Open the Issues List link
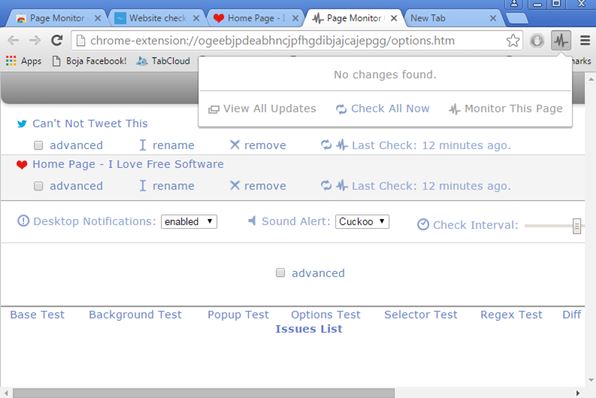Screen dimensions: 596x398 coord(309,329)
